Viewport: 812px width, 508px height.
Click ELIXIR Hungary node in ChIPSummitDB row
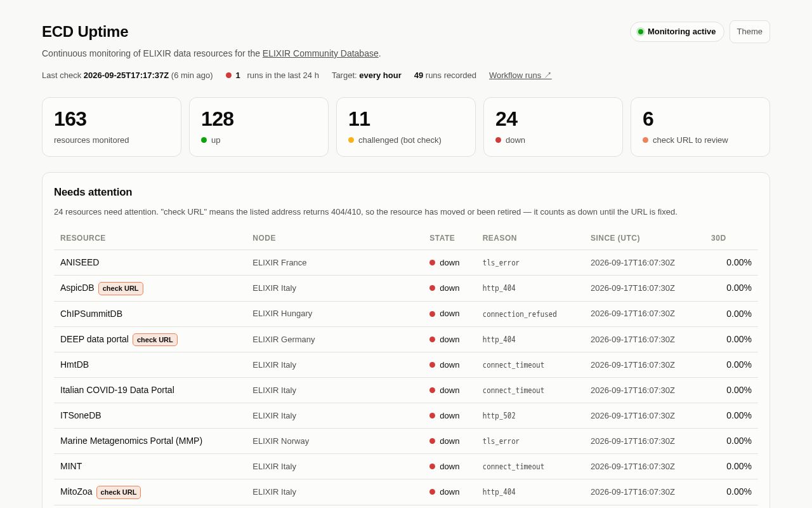pyautogui.click(x=282, y=314)
